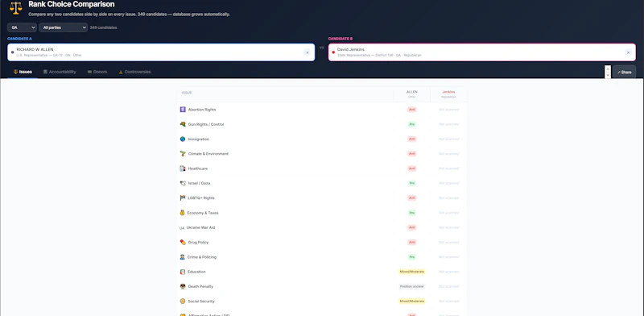Click the up/down stepper next to Share
The image size is (644, 316).
[608, 72]
